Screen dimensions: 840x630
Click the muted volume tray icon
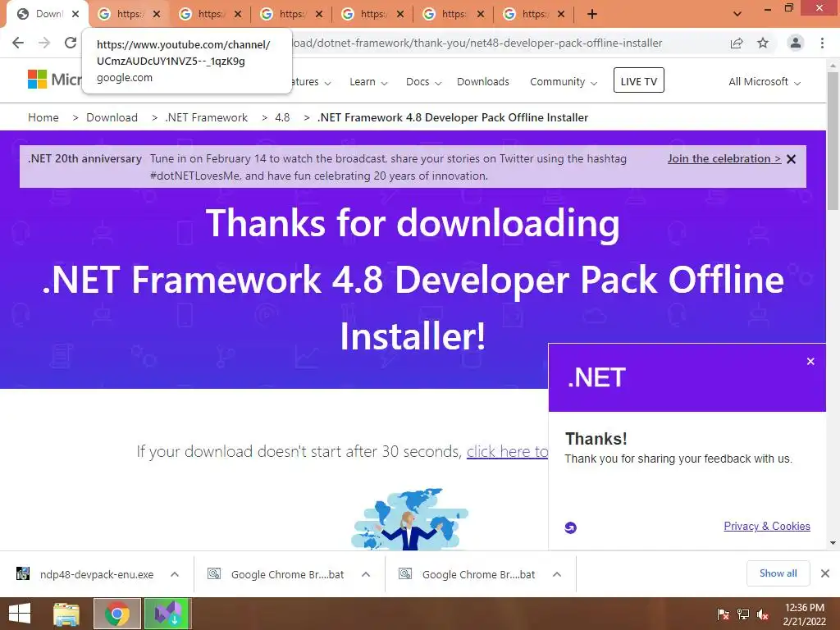pyautogui.click(x=763, y=614)
